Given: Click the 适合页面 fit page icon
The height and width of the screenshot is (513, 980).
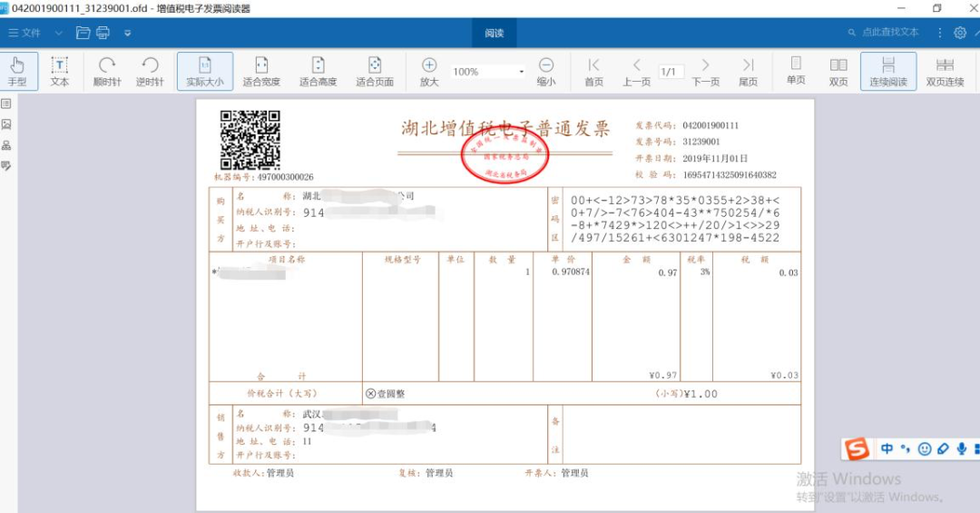Looking at the screenshot, I should pos(374,71).
